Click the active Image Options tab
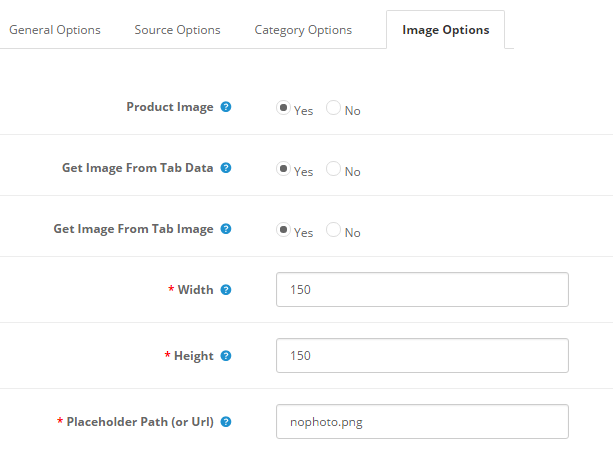The height and width of the screenshot is (457, 613). tap(445, 30)
